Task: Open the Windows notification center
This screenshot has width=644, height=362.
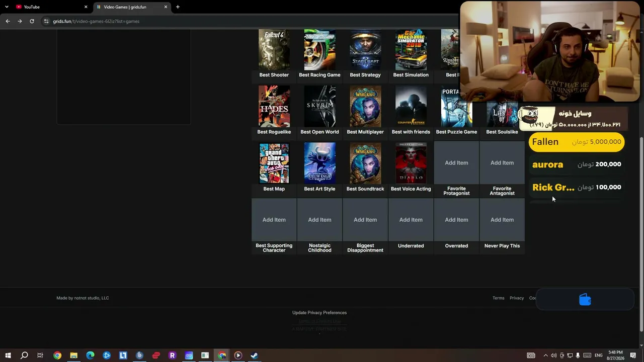Action: 633,355
